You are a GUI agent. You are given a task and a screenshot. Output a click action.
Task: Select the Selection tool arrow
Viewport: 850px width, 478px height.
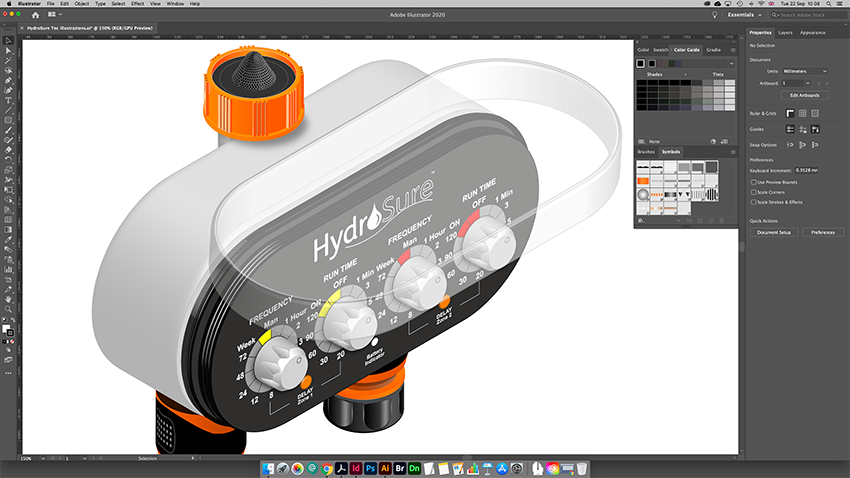pos(8,41)
